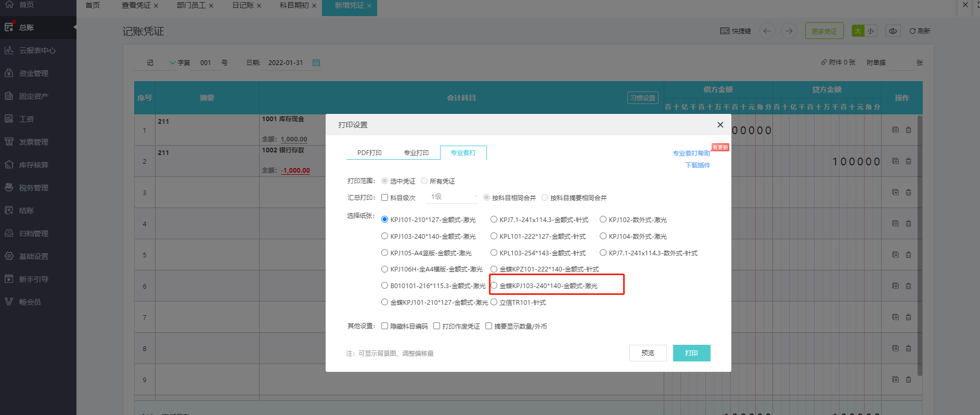This screenshot has width=980, height=415.
Task: Open the 更多凭证 dropdown button
Action: pyautogui.click(x=824, y=31)
